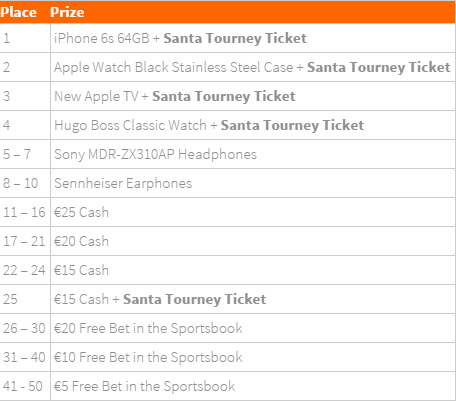
Task: Click the Place column header
Action: [18, 12]
